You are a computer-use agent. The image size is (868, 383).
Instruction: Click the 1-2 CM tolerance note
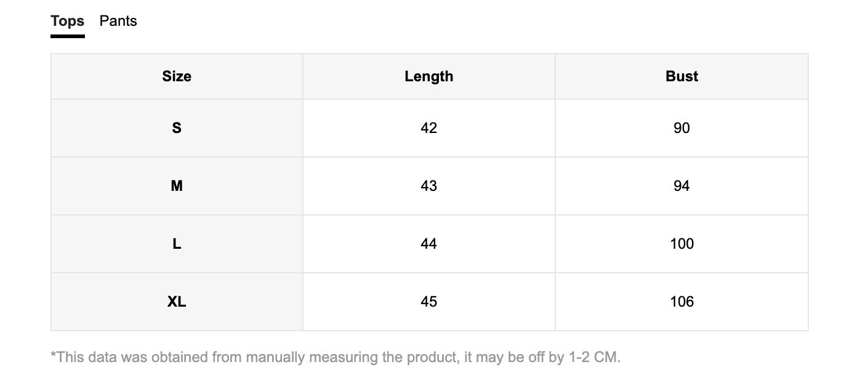tap(593, 357)
